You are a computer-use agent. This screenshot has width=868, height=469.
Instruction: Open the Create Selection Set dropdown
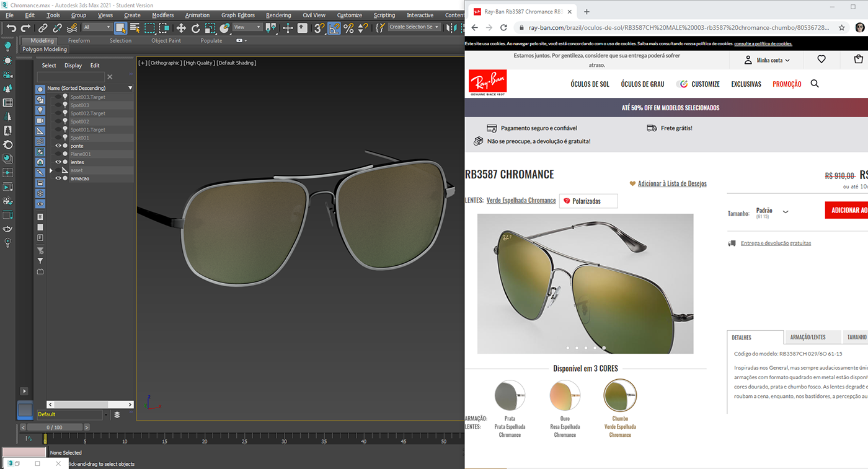coord(415,27)
